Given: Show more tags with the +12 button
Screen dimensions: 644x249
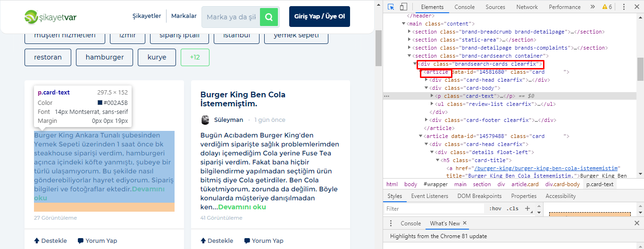Looking at the screenshot, I should tap(195, 57).
